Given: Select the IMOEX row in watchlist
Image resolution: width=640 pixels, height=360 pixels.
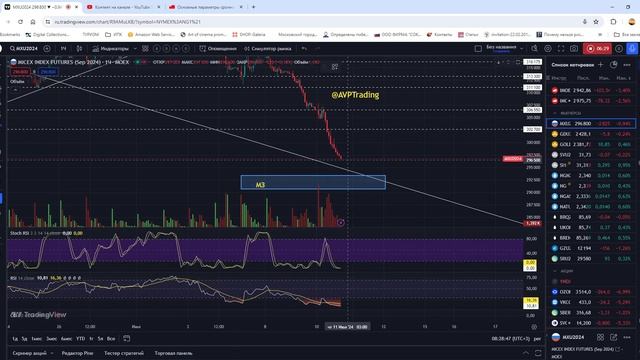Looking at the screenshot, I should (591, 90).
